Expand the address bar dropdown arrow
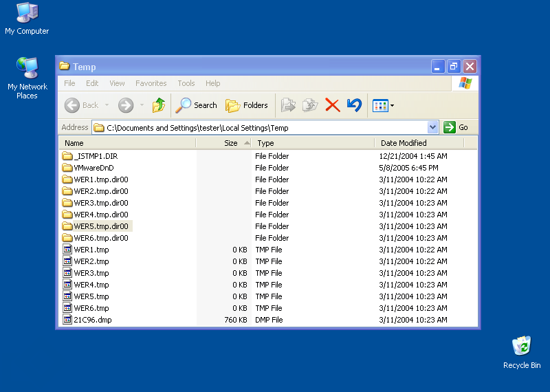The image size is (550, 392). tap(432, 127)
